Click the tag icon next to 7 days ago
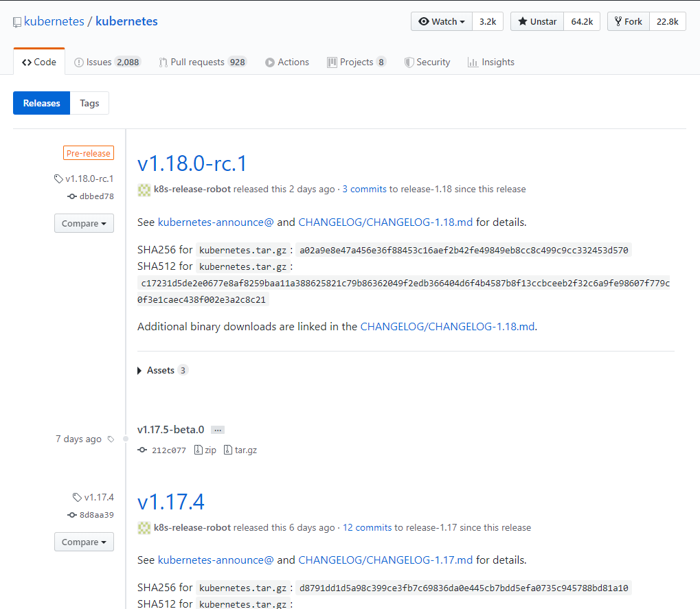Image resolution: width=700 pixels, height=609 pixels. 111,439
